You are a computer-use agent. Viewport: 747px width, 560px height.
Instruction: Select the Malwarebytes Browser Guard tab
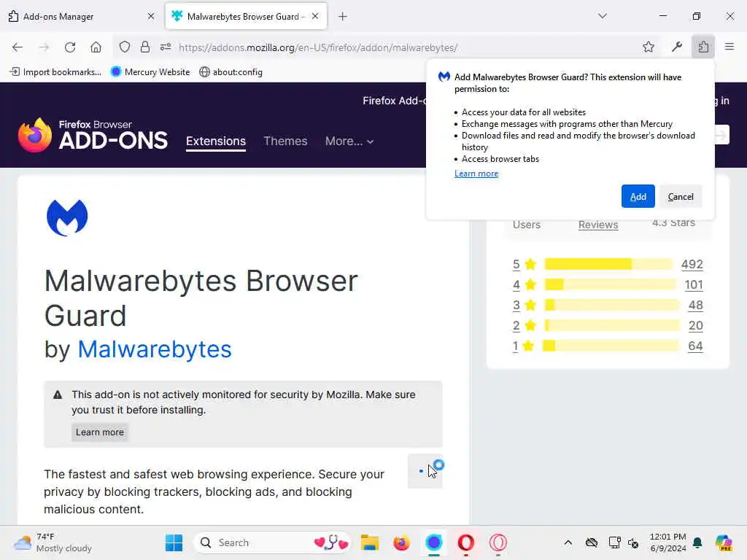point(246,17)
